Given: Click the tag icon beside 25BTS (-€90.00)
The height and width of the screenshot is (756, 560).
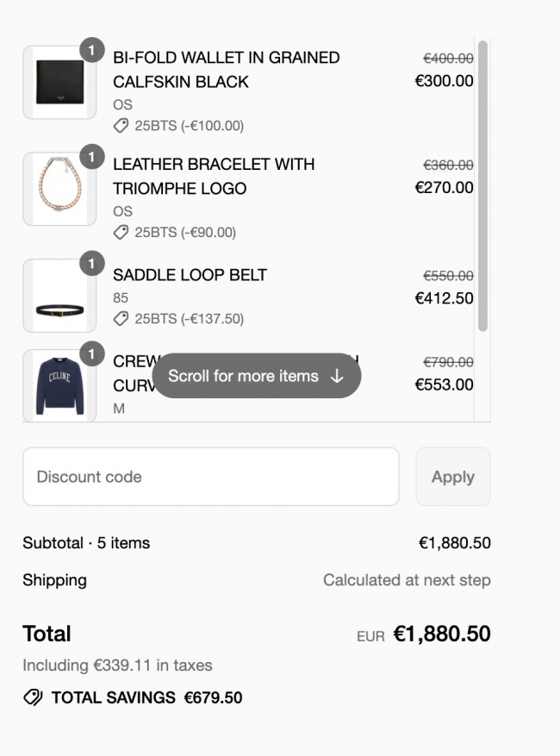Looking at the screenshot, I should click(x=121, y=233).
